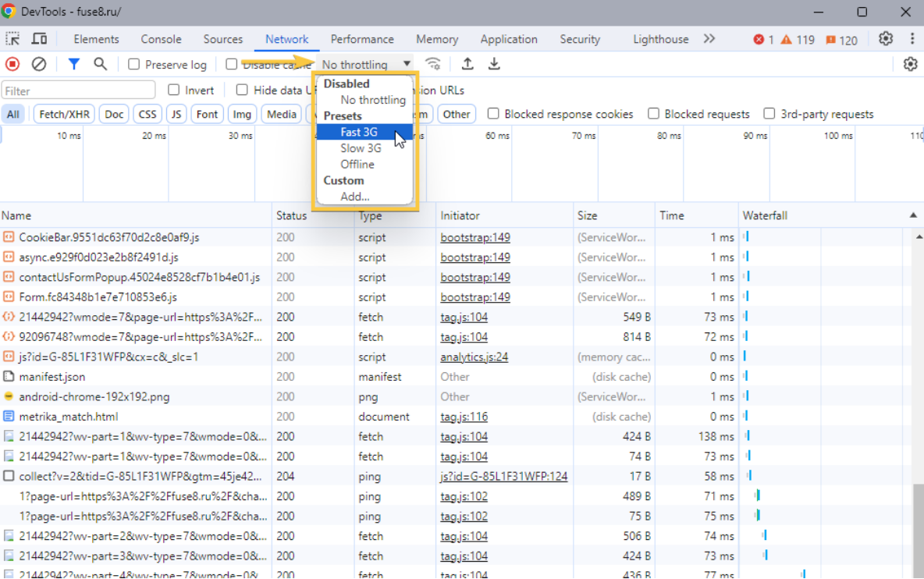Expand the more tabs chevron

coord(709,39)
